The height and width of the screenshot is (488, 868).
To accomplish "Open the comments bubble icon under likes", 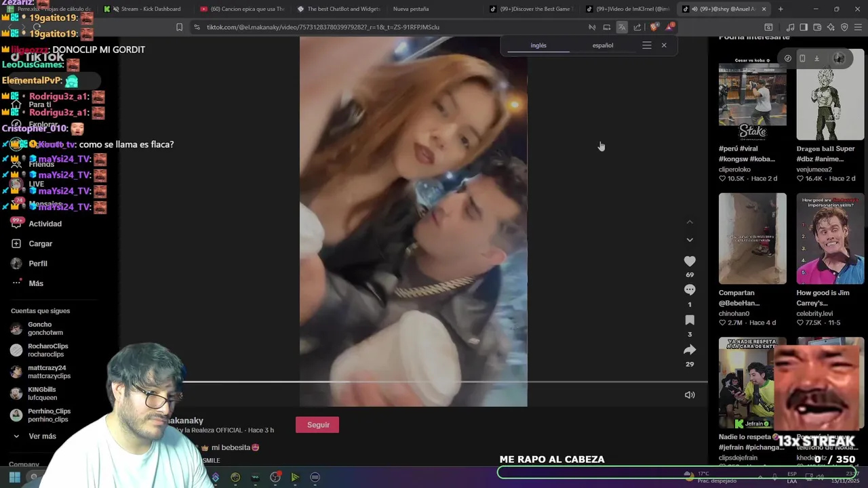I will tap(690, 289).
